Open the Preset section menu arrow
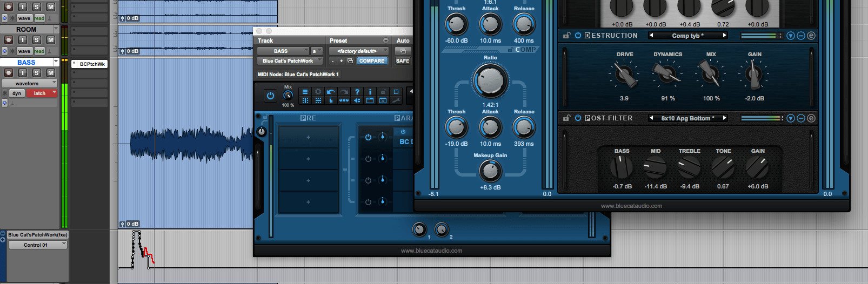 (x=386, y=40)
